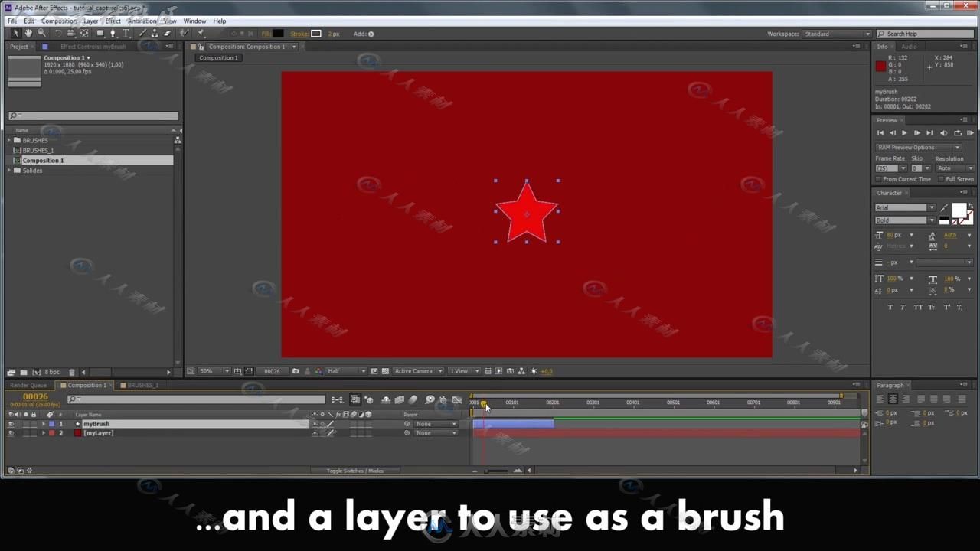Select the Horizontal Type tool
The width and height of the screenshot is (980, 551).
[x=126, y=34]
